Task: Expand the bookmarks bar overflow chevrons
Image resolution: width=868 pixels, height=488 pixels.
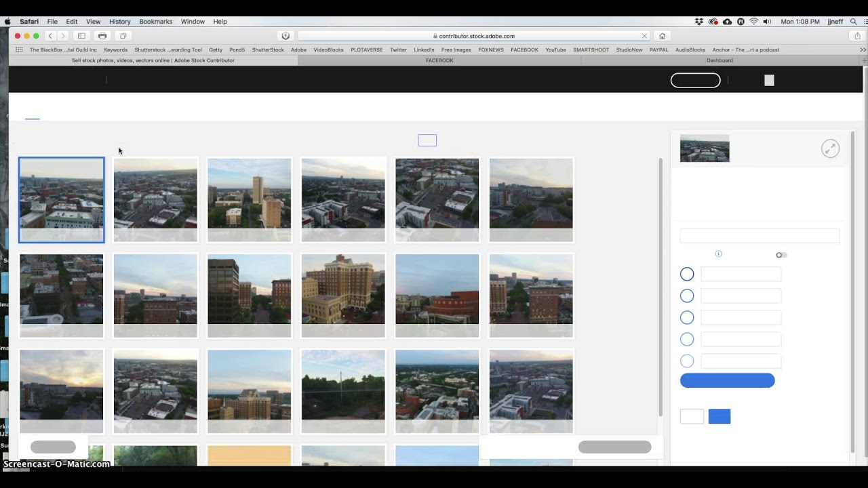Action: click(x=863, y=49)
